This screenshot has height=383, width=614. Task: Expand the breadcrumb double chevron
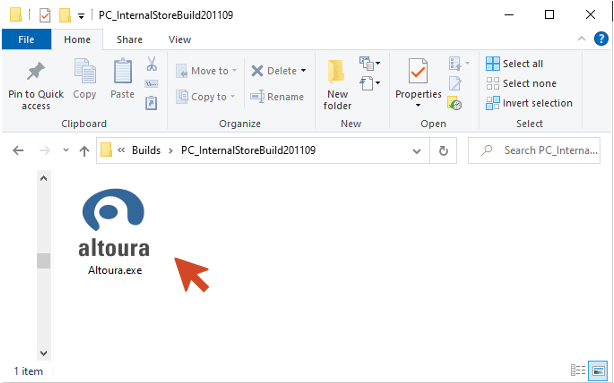(x=121, y=150)
